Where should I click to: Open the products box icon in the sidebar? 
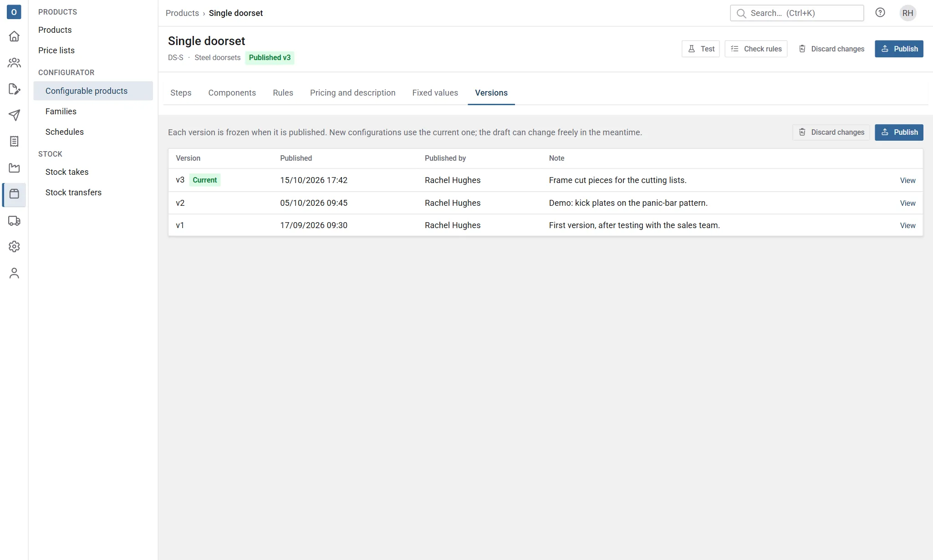(14, 194)
